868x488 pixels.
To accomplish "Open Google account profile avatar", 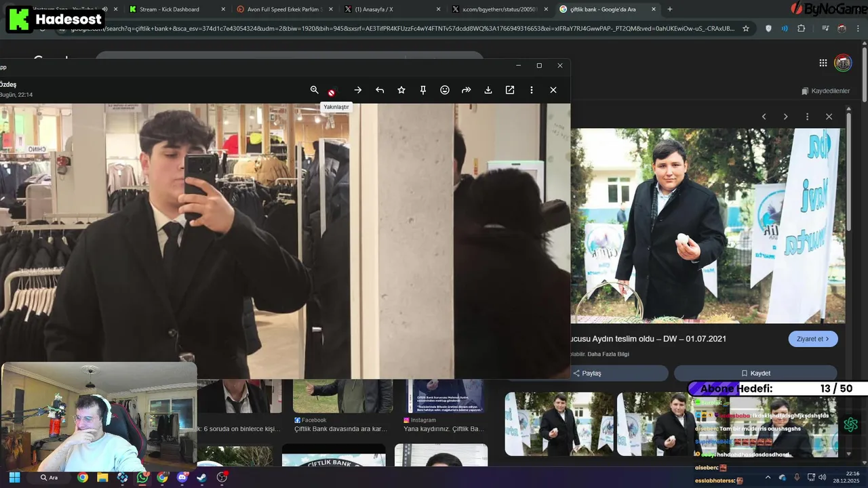I will tap(843, 63).
